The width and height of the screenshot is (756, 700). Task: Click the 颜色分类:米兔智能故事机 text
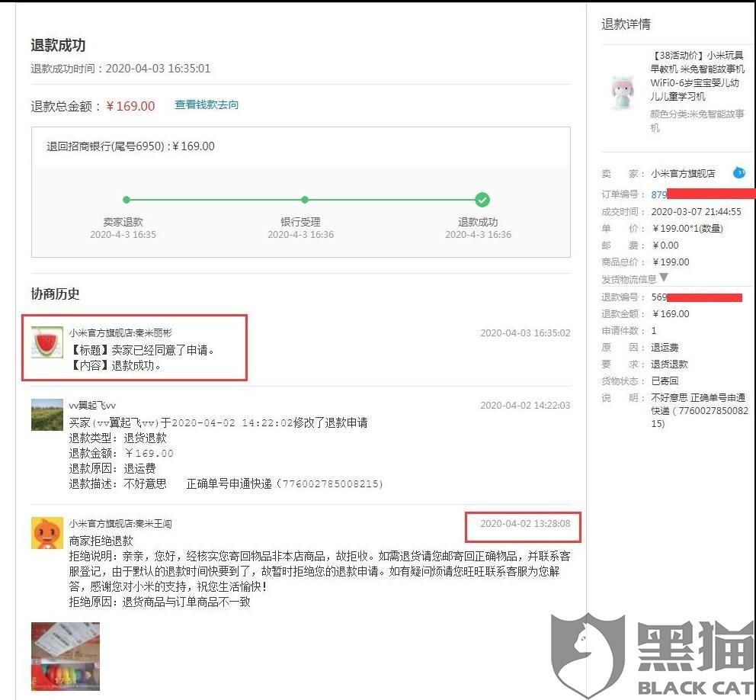click(697, 120)
